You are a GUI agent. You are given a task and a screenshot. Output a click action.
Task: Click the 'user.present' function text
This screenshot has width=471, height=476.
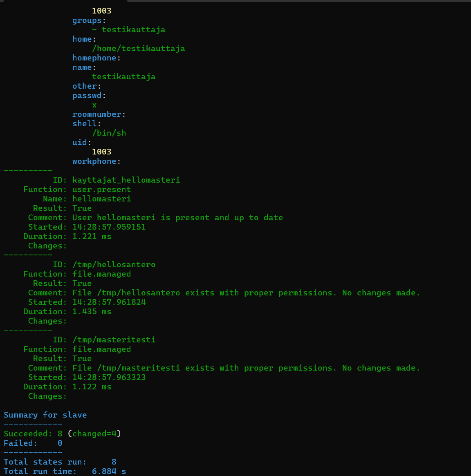(101, 189)
